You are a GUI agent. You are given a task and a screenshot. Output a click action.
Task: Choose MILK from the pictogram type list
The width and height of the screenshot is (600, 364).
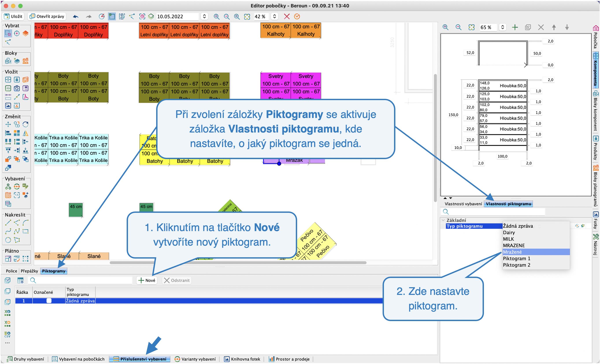pyautogui.click(x=536, y=239)
